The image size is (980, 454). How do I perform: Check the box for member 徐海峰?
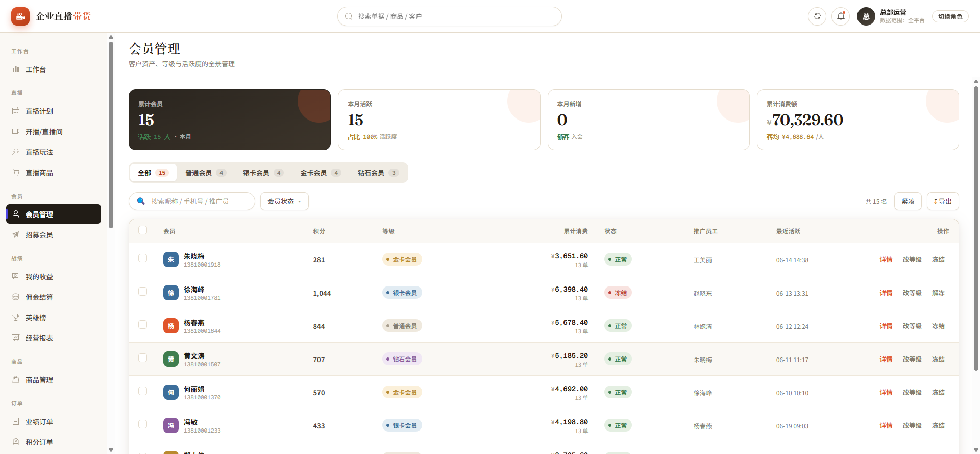[x=143, y=292]
